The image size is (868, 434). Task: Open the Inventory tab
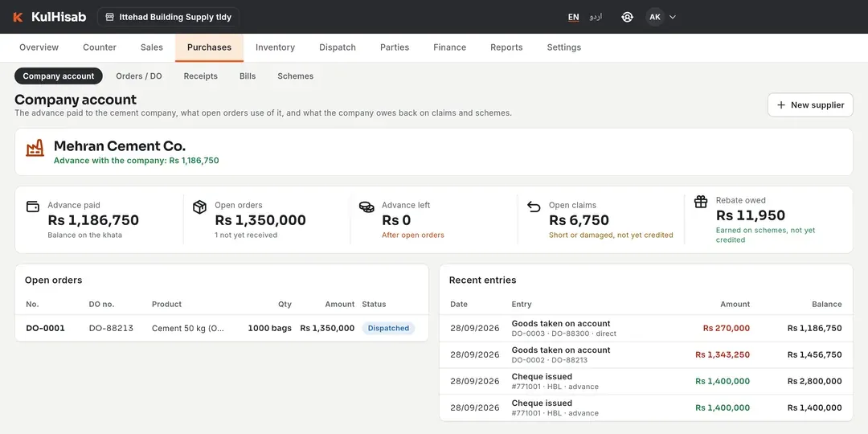point(275,47)
